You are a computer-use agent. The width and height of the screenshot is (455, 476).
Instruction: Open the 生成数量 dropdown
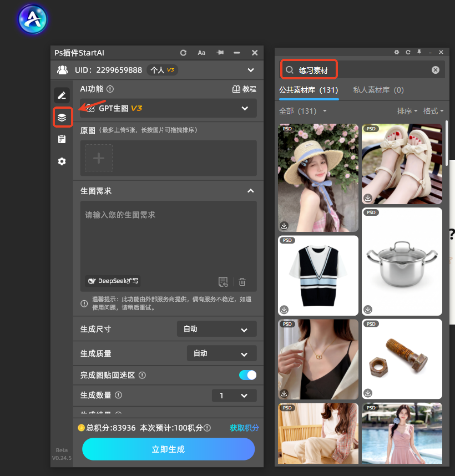point(234,395)
